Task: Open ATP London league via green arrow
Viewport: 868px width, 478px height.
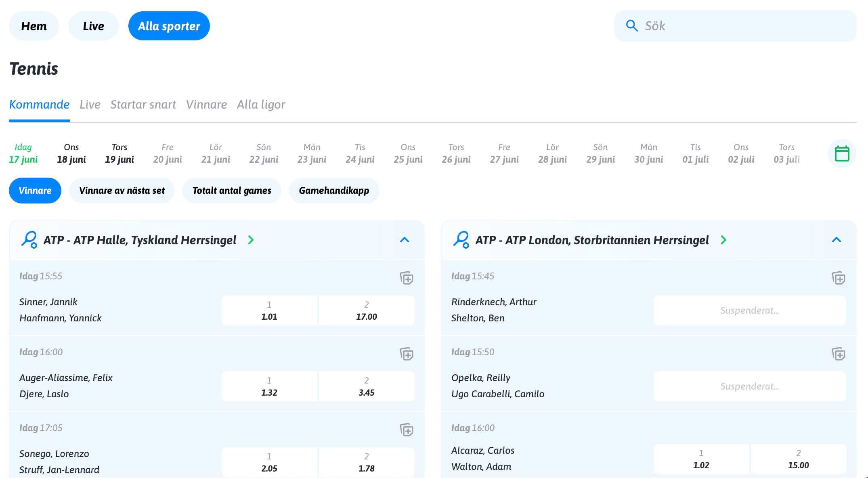Action: click(723, 240)
